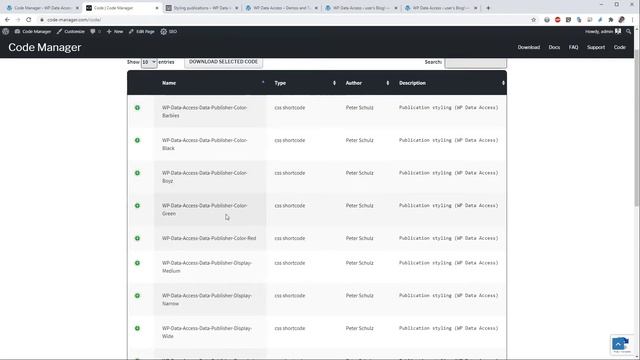Expand the Color-Green row using its green plus
This screenshot has height=360, width=640.
137,206
